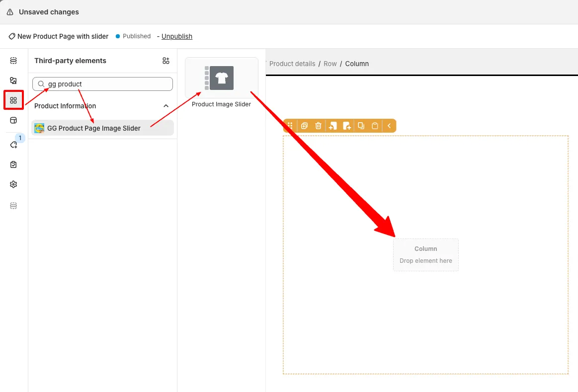Viewport: 578px width, 392px height.
Task: Open the Layout templates sidebar icon
Action: coord(13,120)
